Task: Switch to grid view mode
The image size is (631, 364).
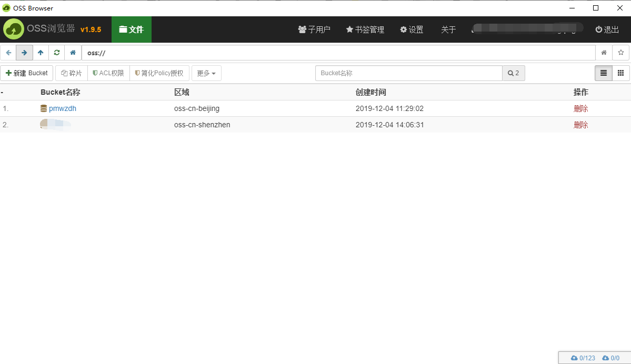Action: 620,73
